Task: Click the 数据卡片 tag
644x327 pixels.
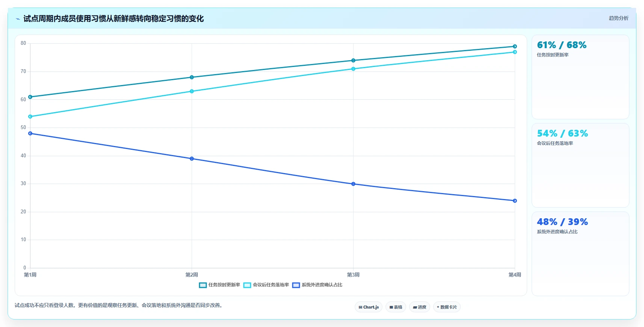Action: (x=447, y=307)
